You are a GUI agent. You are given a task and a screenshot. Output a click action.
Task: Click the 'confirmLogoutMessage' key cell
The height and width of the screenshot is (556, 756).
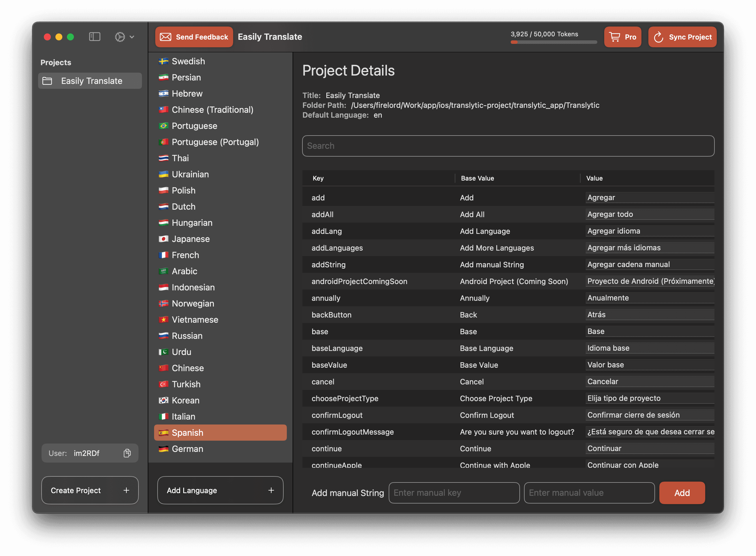(353, 432)
